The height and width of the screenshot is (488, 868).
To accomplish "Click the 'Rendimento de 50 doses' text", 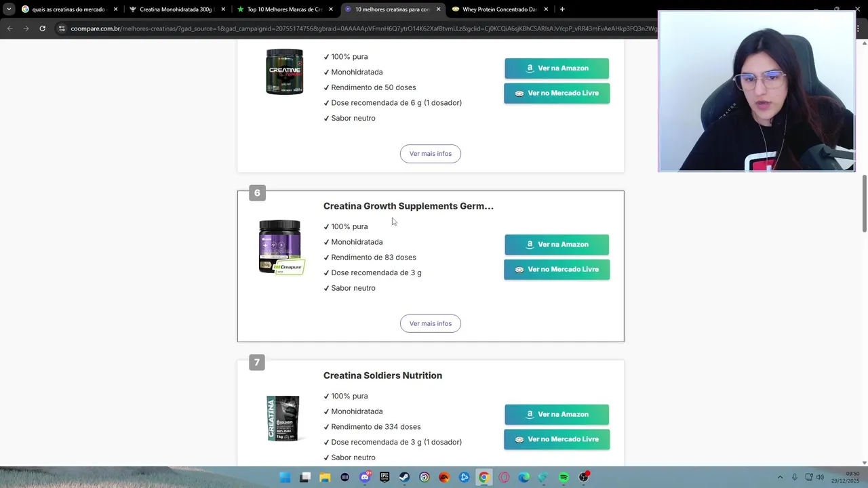I will pyautogui.click(x=374, y=87).
